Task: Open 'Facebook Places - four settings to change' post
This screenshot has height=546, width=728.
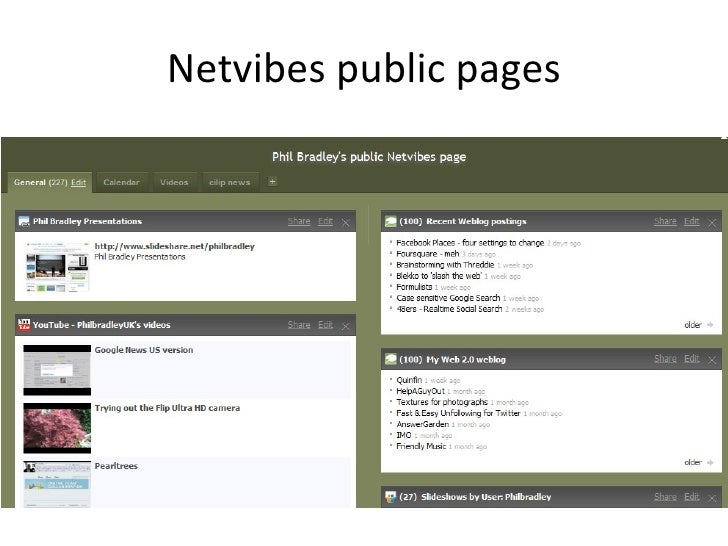Action: (x=470, y=243)
